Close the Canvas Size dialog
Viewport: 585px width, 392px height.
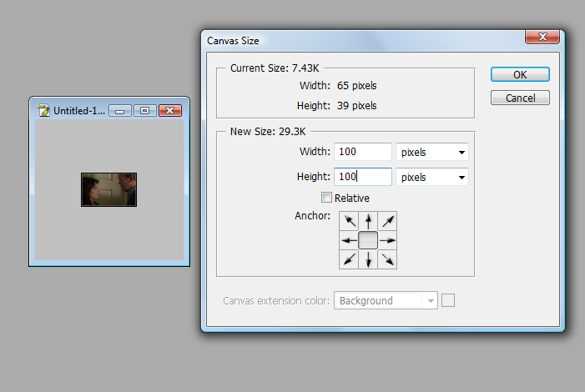click(542, 37)
